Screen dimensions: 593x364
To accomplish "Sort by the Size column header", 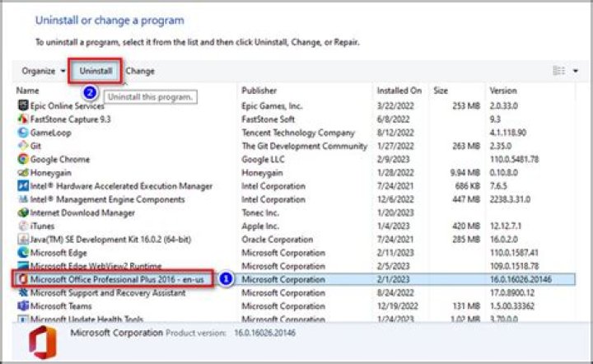I will pyautogui.click(x=441, y=91).
